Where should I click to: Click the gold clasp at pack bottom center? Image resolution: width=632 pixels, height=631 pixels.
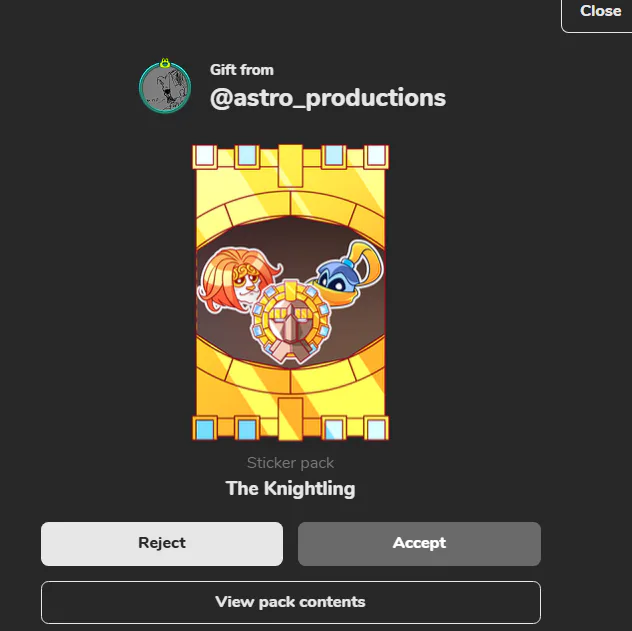(x=290, y=419)
